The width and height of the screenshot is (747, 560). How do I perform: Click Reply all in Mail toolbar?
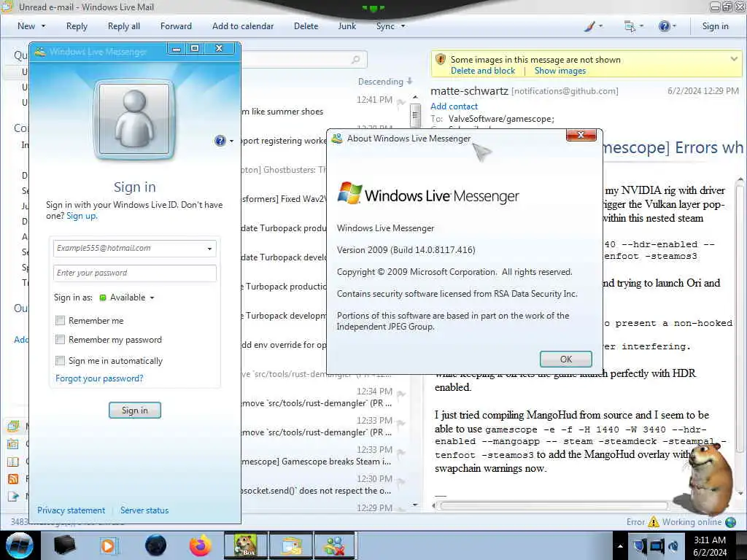tap(124, 26)
